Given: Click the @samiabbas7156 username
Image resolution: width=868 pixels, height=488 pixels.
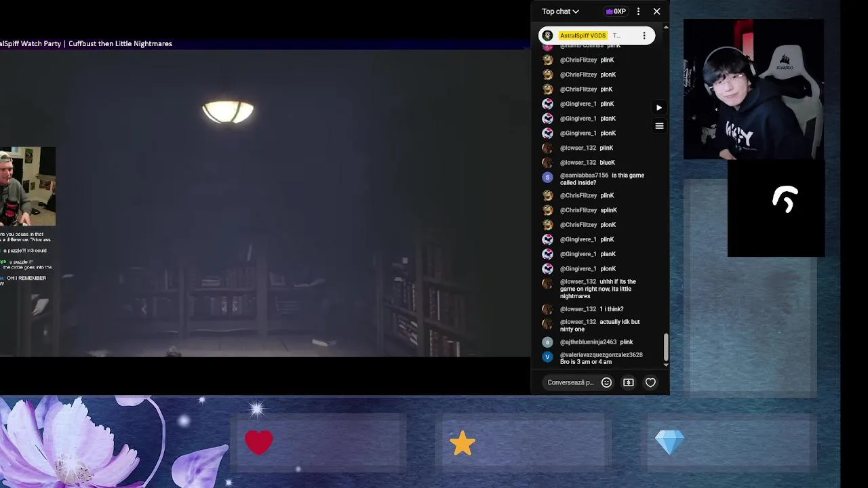Looking at the screenshot, I should (x=584, y=176).
